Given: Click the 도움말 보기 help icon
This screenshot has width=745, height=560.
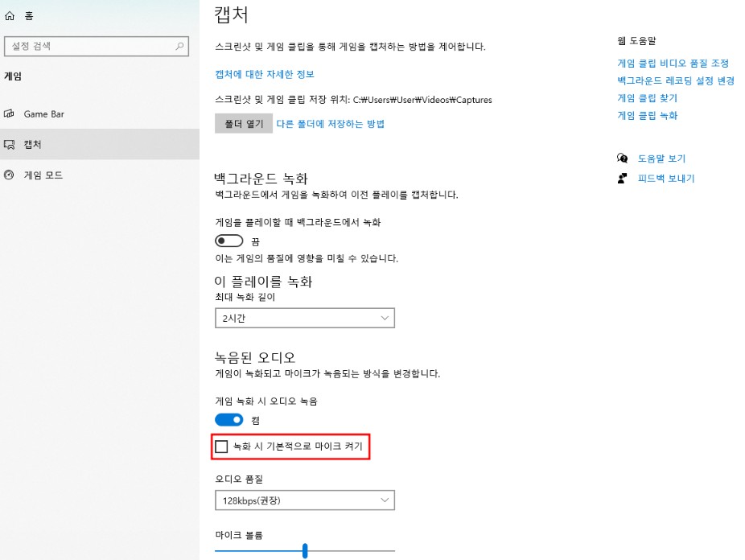Looking at the screenshot, I should (623, 159).
